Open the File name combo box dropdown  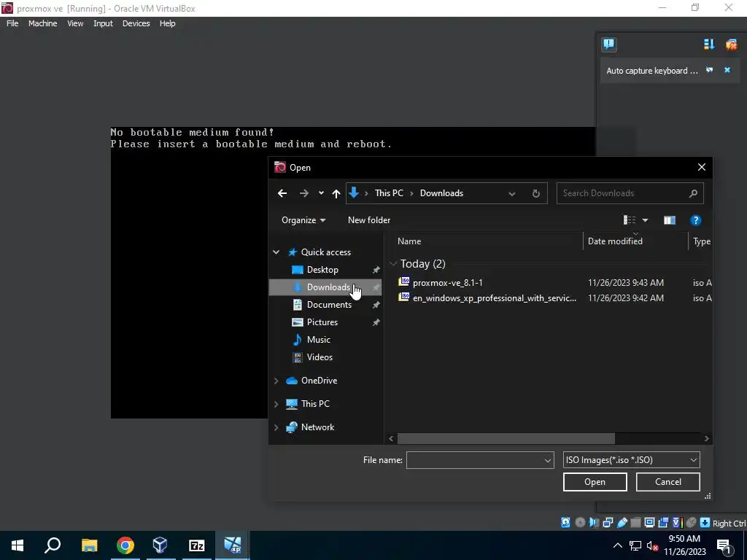[x=547, y=460]
